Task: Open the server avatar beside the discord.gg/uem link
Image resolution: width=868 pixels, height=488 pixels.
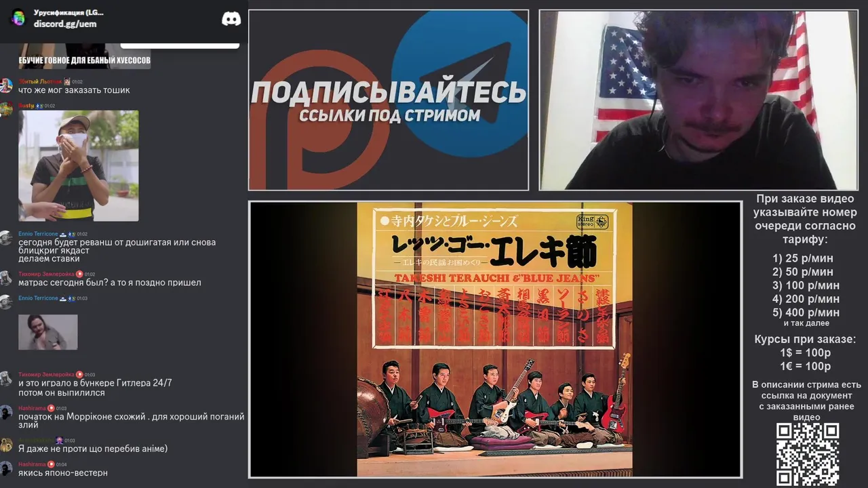Action: point(18,18)
